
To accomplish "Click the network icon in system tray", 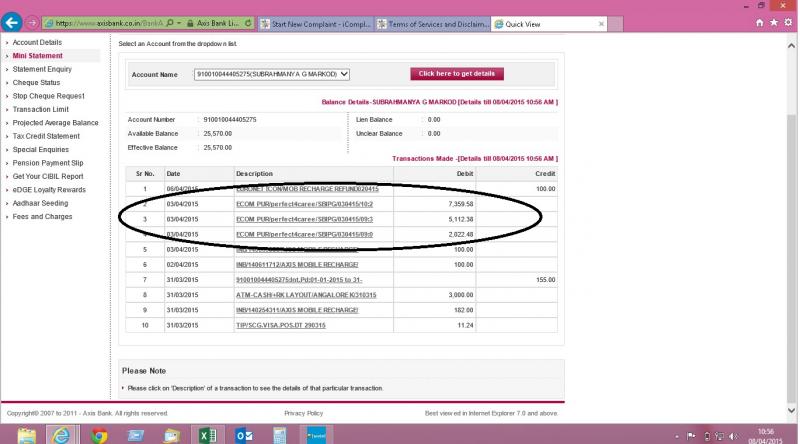I will click(719, 436).
